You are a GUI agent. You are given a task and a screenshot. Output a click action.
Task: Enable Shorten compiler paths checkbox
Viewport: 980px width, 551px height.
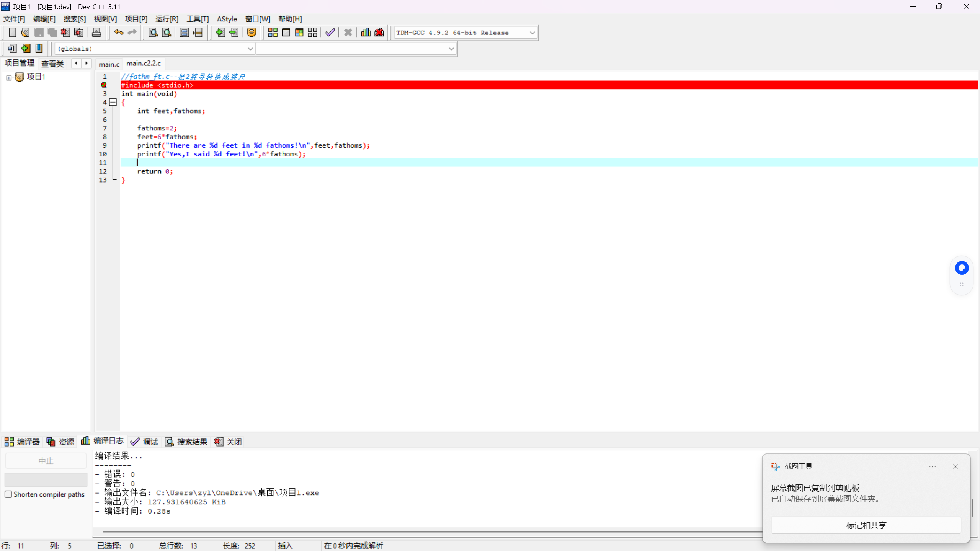click(8, 494)
